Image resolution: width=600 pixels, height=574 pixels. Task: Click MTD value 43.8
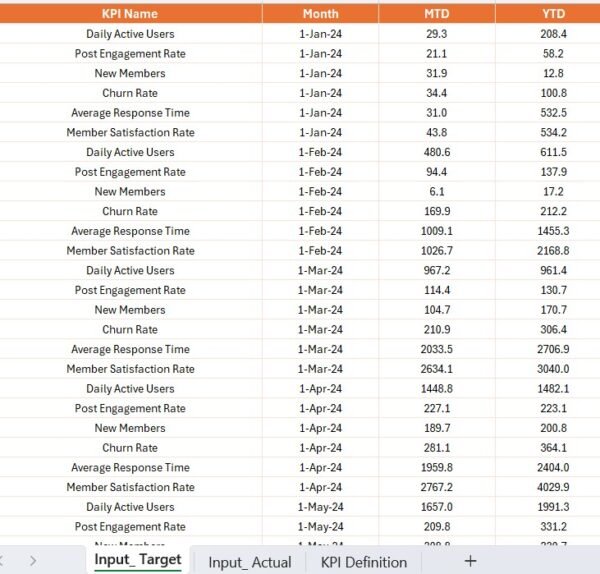(x=437, y=132)
